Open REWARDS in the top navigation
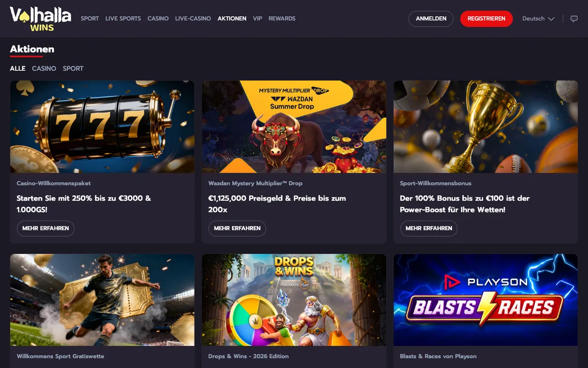 [282, 19]
